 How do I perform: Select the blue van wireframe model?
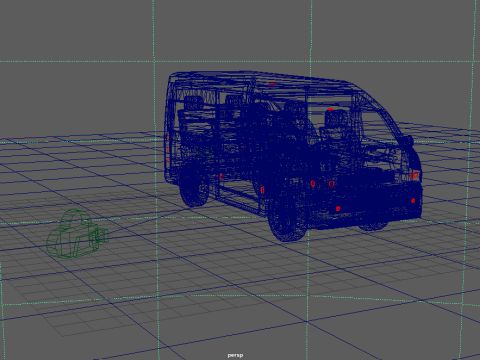tap(293, 156)
